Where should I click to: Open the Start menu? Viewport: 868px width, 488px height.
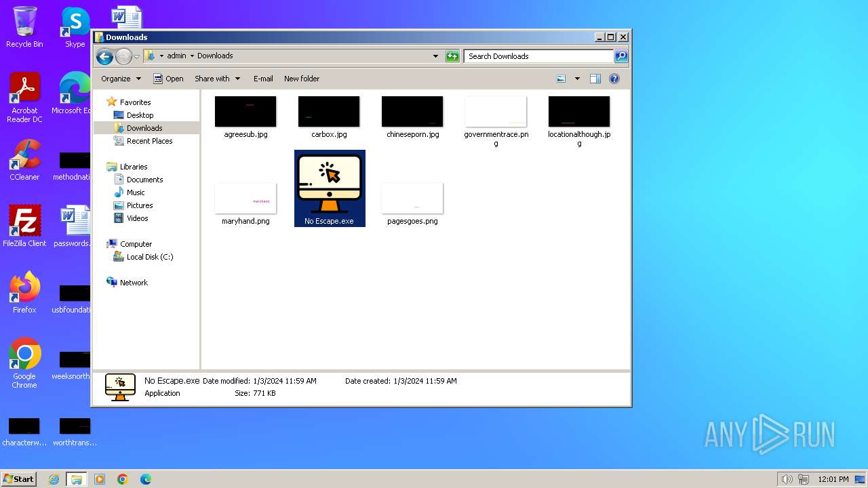click(19, 479)
